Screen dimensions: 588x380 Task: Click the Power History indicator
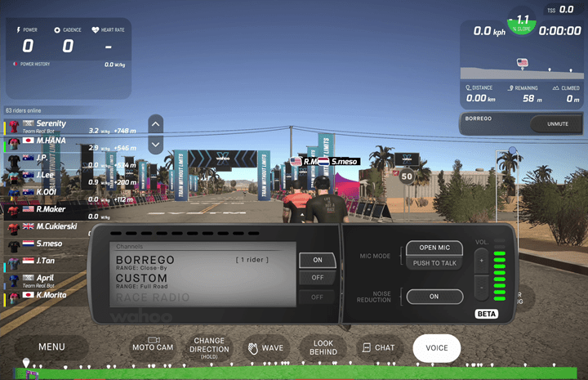click(x=32, y=64)
